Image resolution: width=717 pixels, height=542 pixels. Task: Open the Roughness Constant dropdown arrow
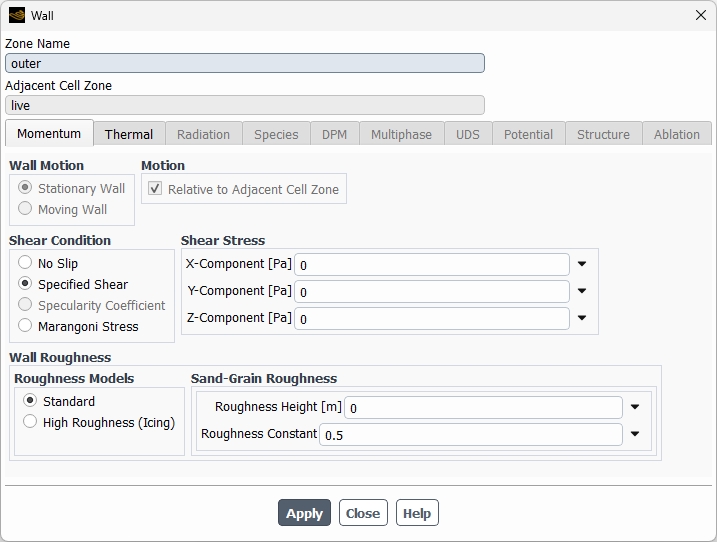point(635,435)
